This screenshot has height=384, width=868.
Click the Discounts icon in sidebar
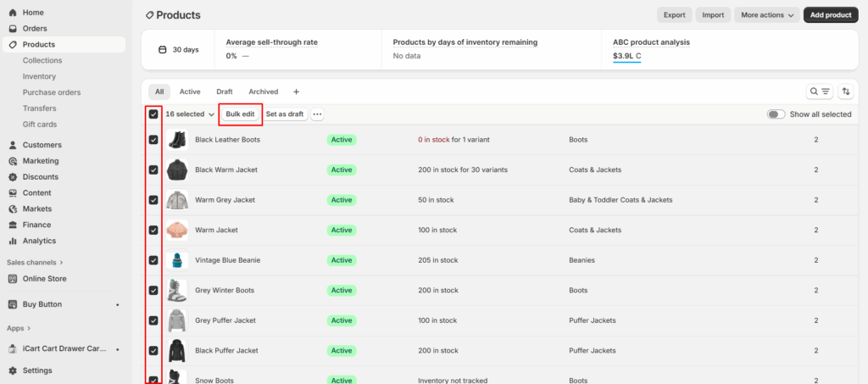[12, 177]
